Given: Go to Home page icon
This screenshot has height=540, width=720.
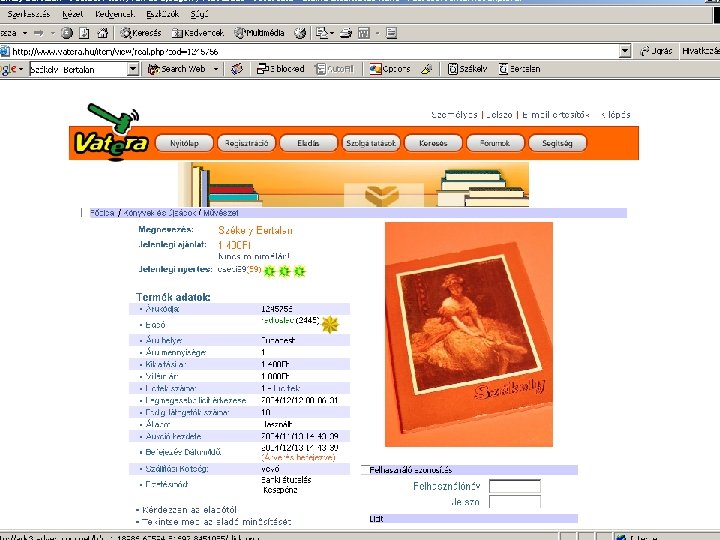Looking at the screenshot, I should coord(103,33).
